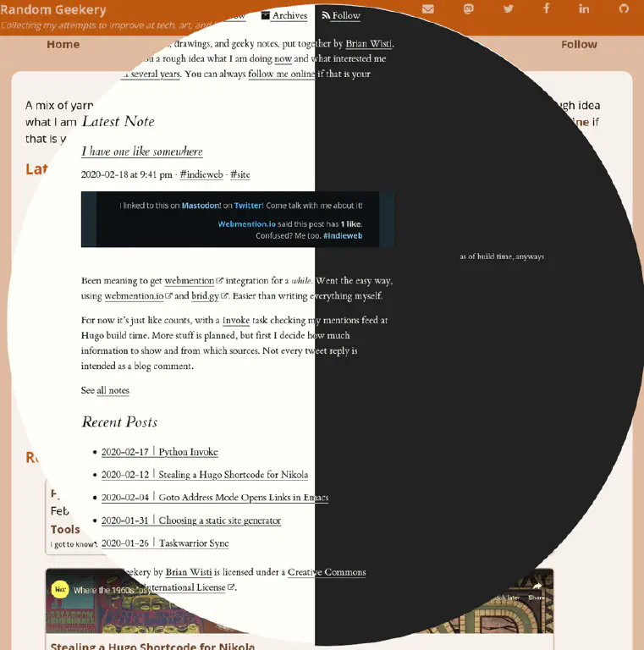This screenshot has height=650, width=644.
Task: Click the underlined Follow link next to Archives
Action: (346, 16)
